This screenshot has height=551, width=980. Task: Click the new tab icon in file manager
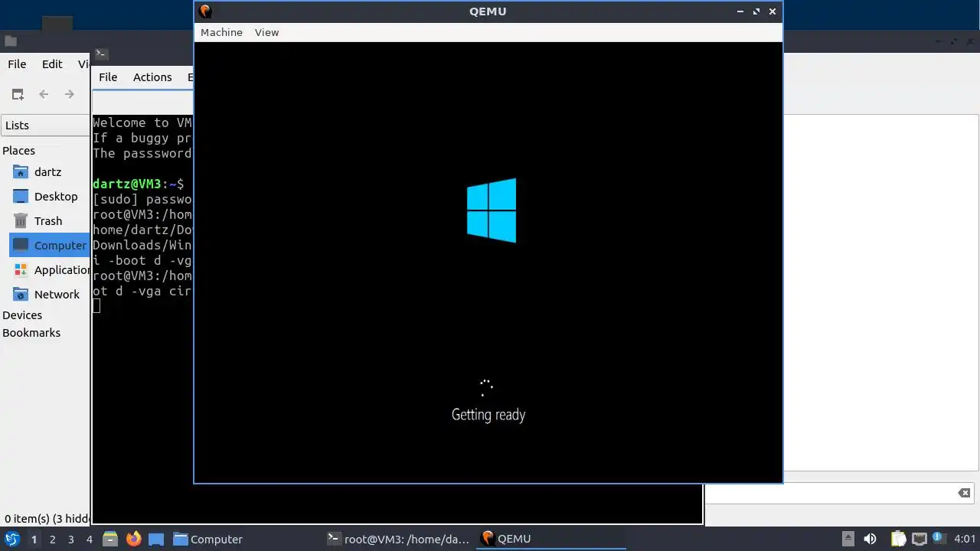(x=18, y=94)
